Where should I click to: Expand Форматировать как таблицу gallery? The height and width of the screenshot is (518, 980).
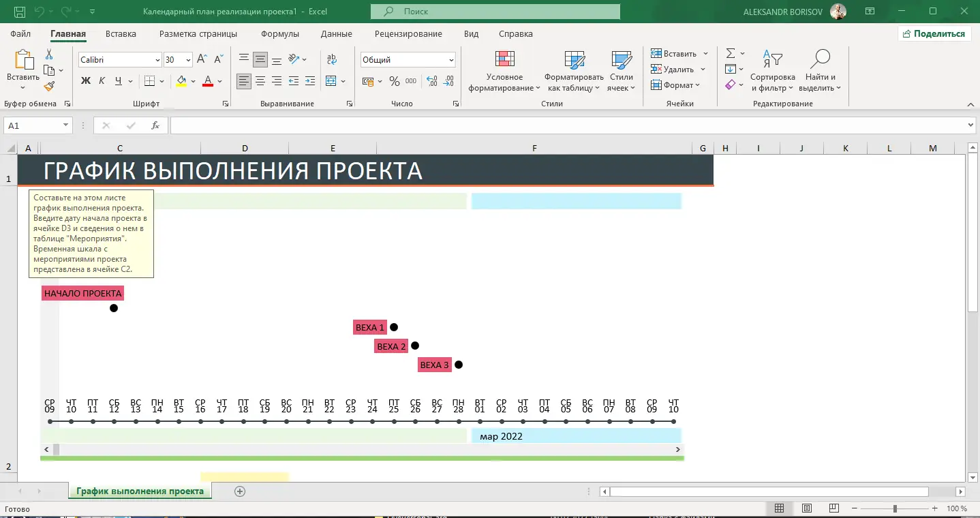574,71
